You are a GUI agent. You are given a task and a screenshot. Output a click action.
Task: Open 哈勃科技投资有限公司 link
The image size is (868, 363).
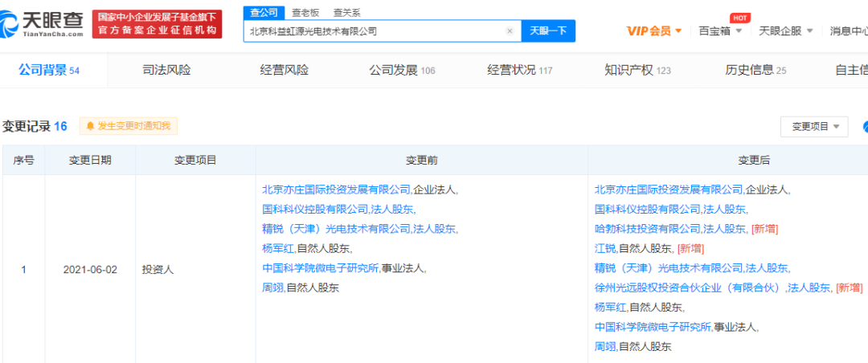647,229
